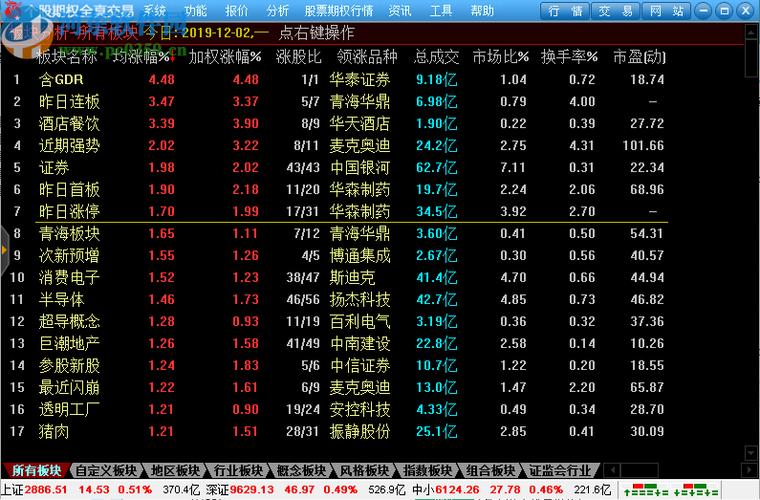Click leading stock 华泰证券
Screen dimensions: 760x500
point(360,79)
